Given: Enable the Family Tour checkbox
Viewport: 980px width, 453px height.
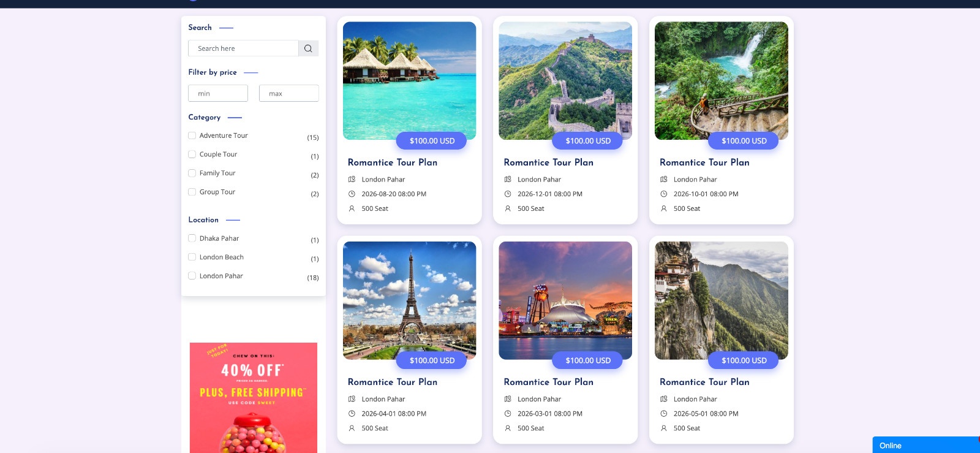Looking at the screenshot, I should [x=192, y=173].
